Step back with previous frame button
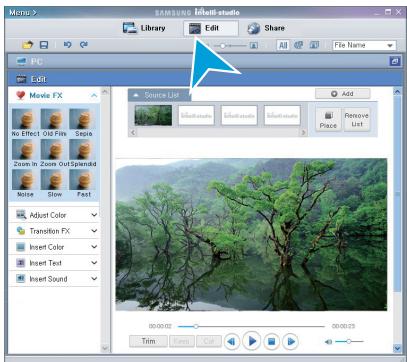Viewport: 407px width, 362px height. [x=232, y=341]
